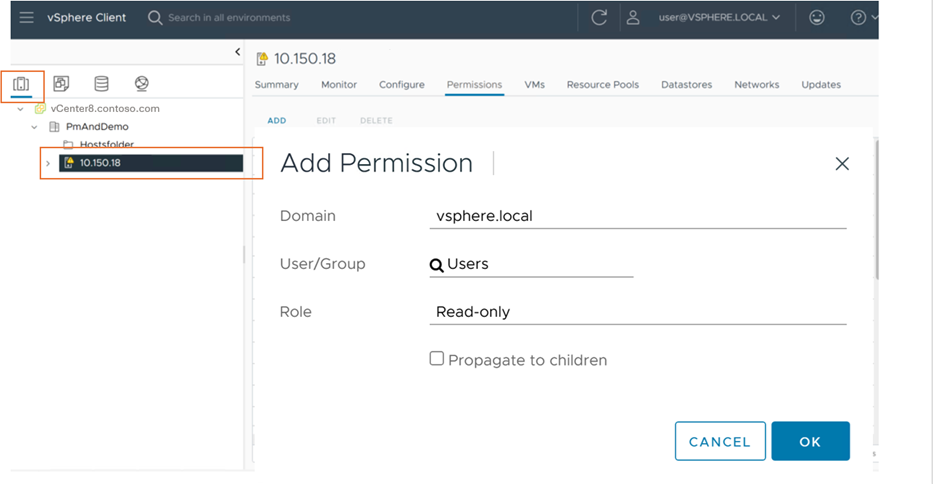This screenshot has height=484, width=933.
Task: Click the CANCEL button
Action: click(720, 441)
